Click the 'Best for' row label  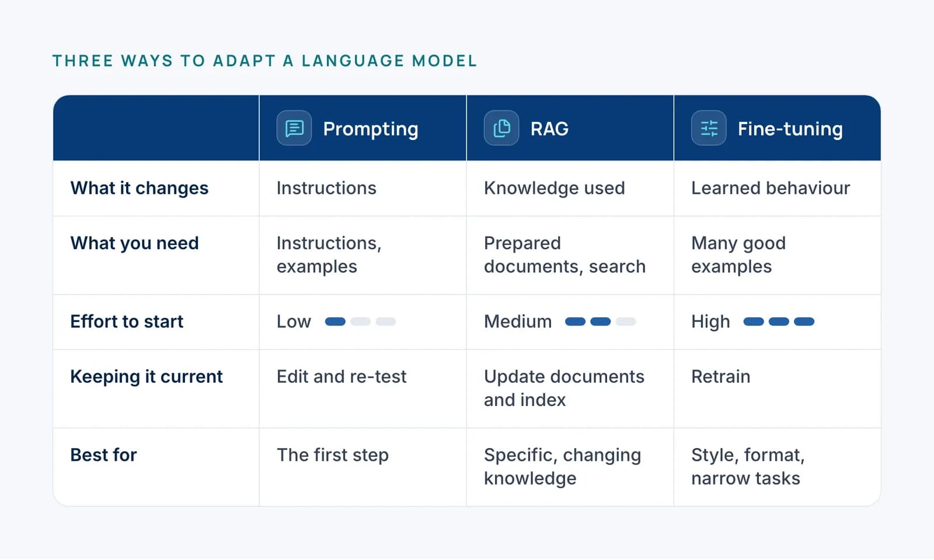coord(103,455)
